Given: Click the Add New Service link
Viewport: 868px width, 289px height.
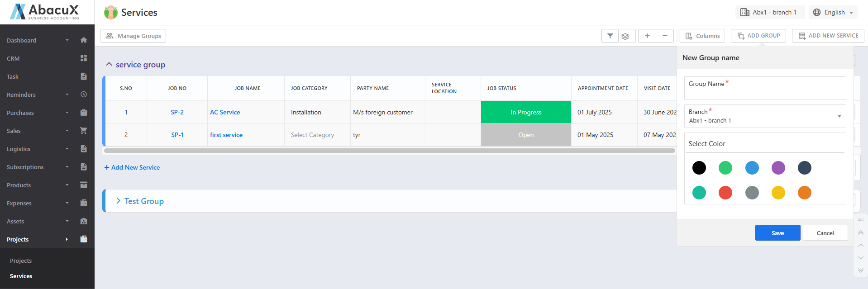Looking at the screenshot, I should 132,167.
